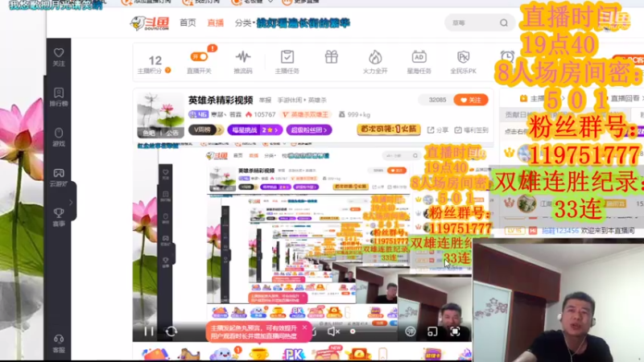Viewport: 644px width, 362px height.
Task: Expand the left sidebar arrow handle
Action: click(71, 203)
